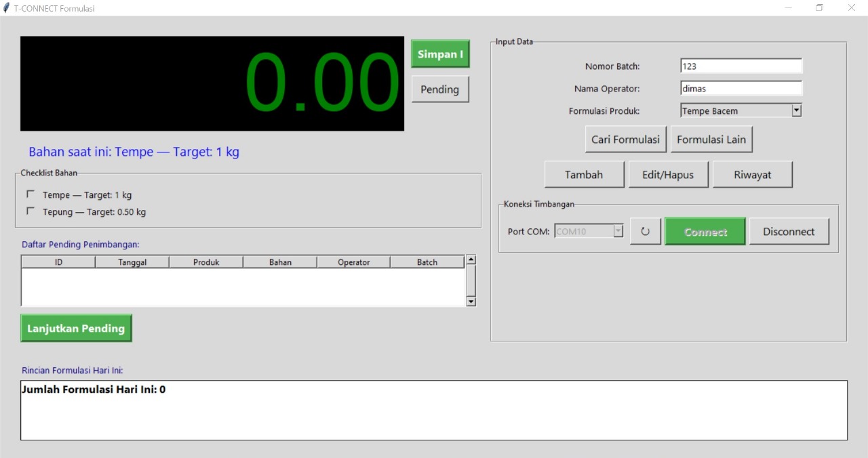Open the Formulasi Produk dropdown
This screenshot has width=868, height=458.
[796, 110]
